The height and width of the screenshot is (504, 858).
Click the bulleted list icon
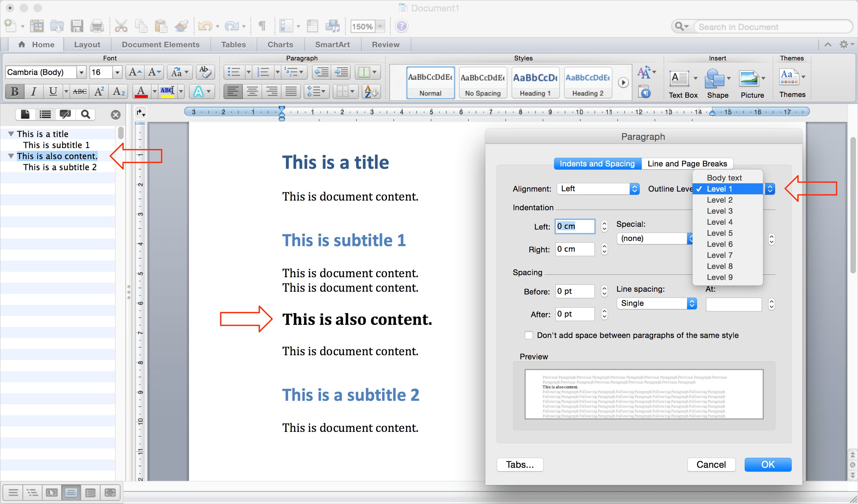point(234,72)
